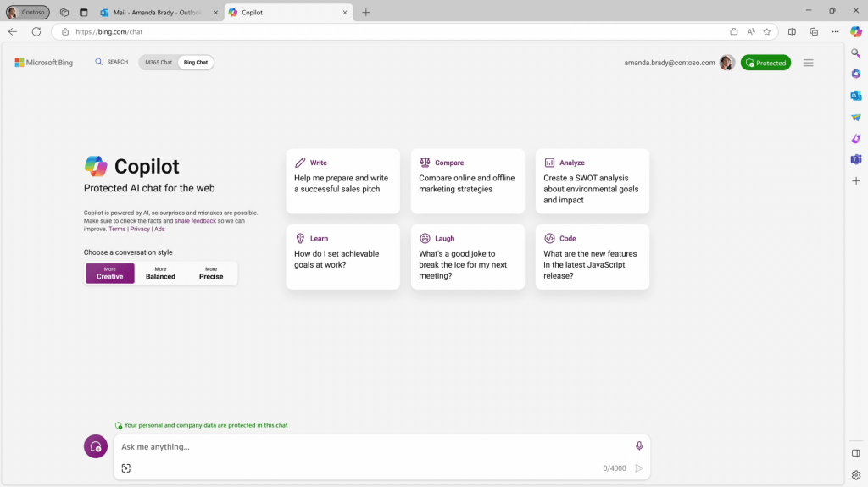
Task: Select More Precise conversation style
Action: coord(211,273)
